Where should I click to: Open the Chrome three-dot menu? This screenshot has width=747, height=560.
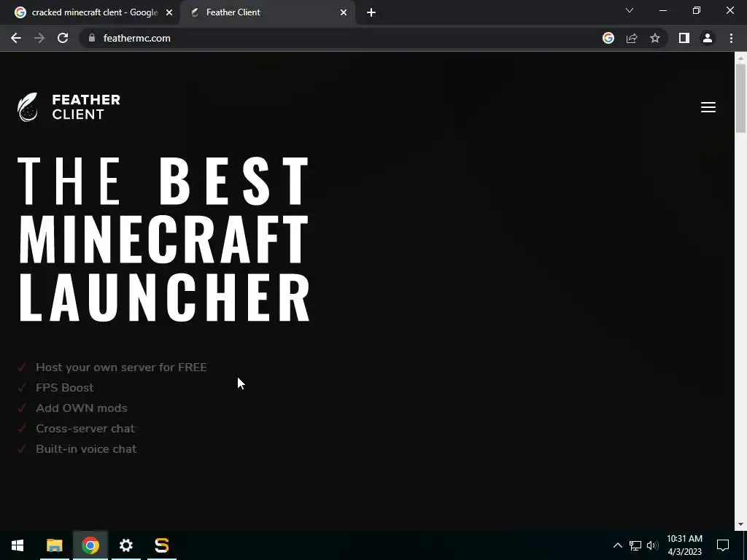point(731,38)
